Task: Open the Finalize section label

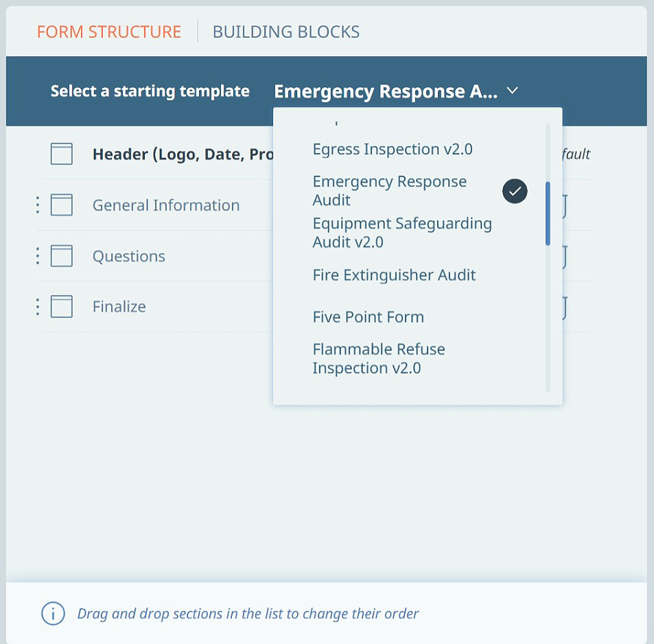Action: [119, 307]
